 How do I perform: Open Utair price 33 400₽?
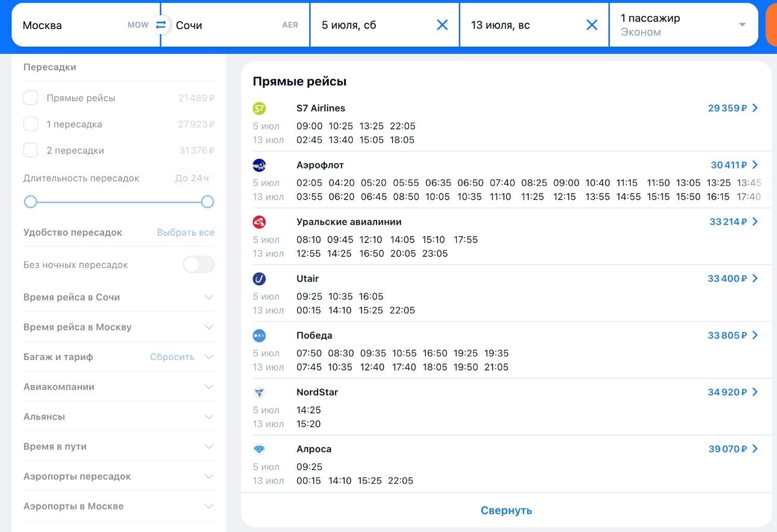727,278
